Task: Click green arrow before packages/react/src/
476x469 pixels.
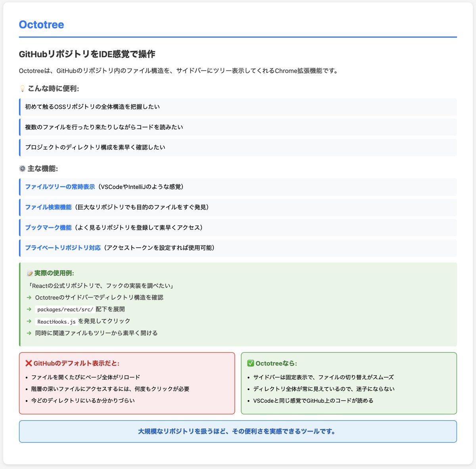Action: (29, 309)
